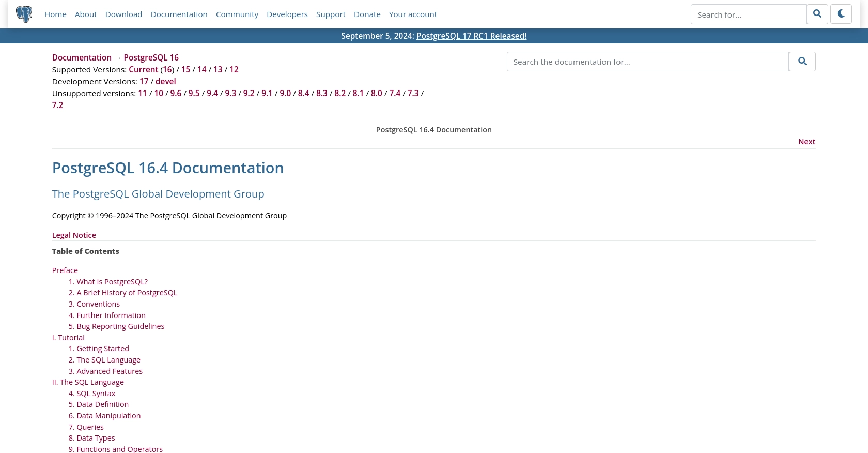Switch to version 13 documentation
This screenshot has height=453, width=868.
click(218, 69)
